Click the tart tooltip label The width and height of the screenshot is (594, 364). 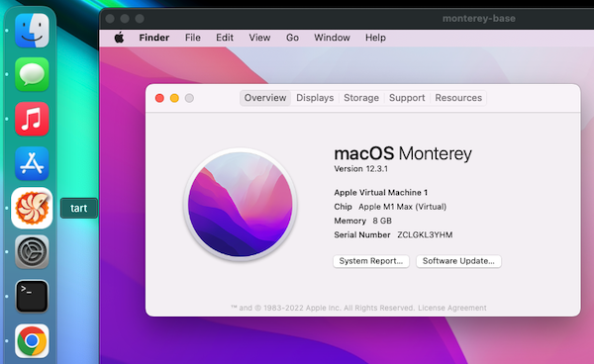click(79, 208)
